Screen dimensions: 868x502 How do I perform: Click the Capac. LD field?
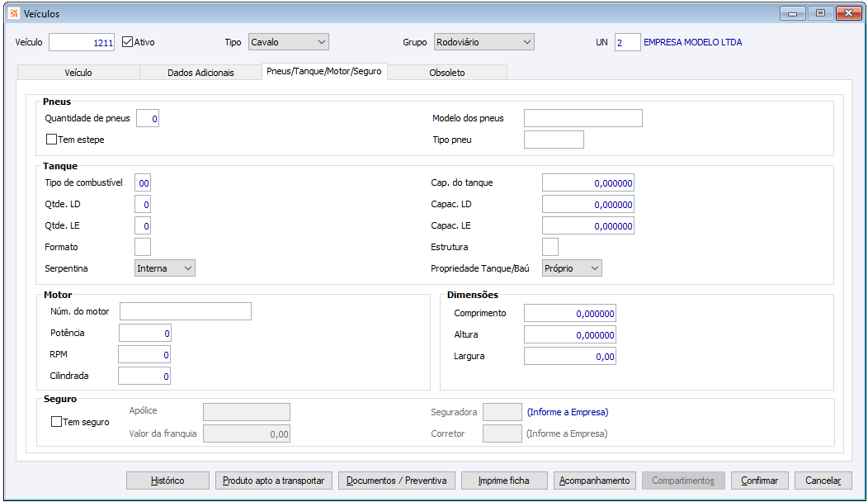pyautogui.click(x=588, y=205)
